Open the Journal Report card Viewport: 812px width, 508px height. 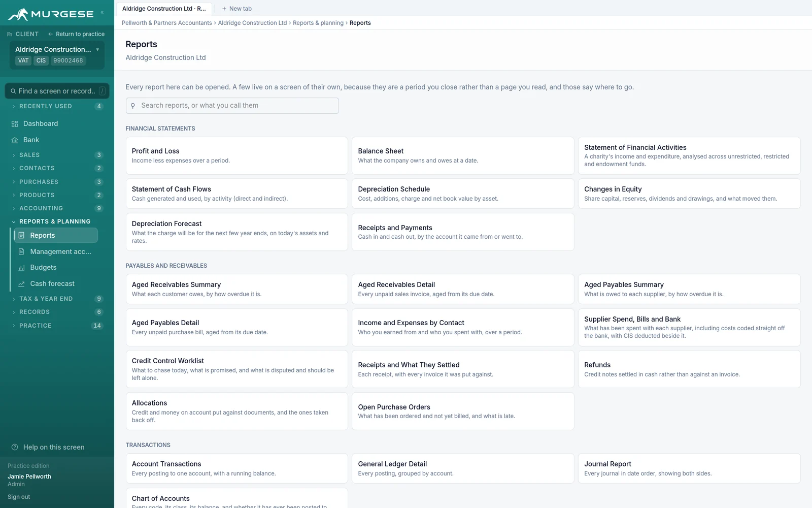tap(689, 468)
